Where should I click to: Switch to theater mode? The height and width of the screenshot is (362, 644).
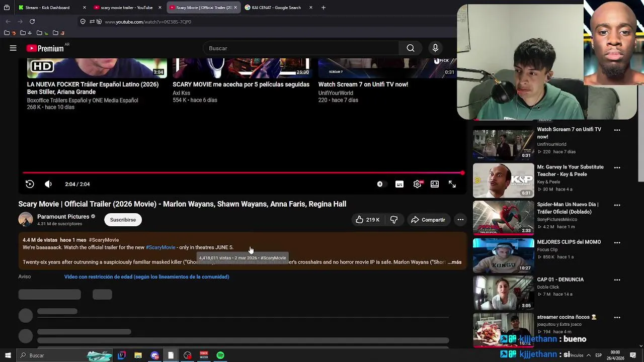pyautogui.click(x=435, y=184)
